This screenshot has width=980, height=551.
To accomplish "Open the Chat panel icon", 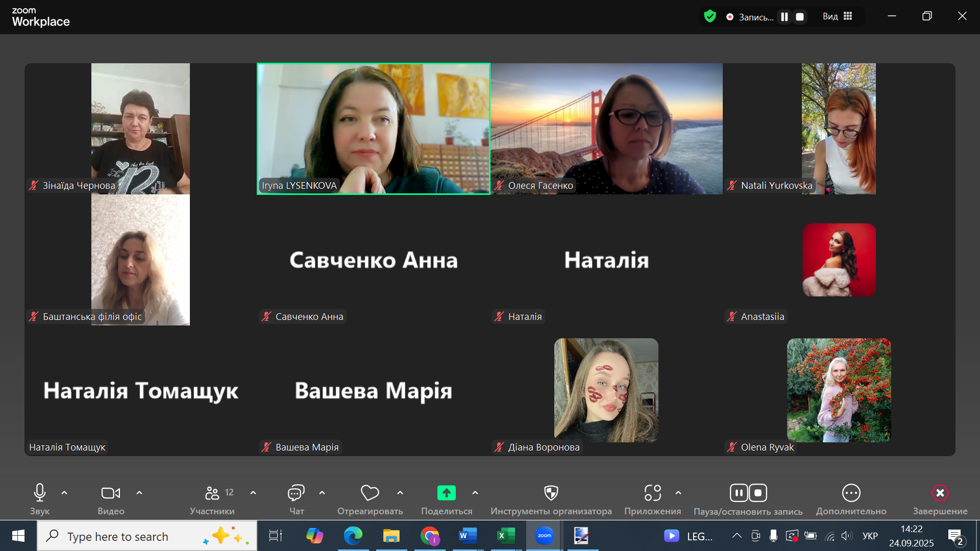I will pyautogui.click(x=296, y=493).
